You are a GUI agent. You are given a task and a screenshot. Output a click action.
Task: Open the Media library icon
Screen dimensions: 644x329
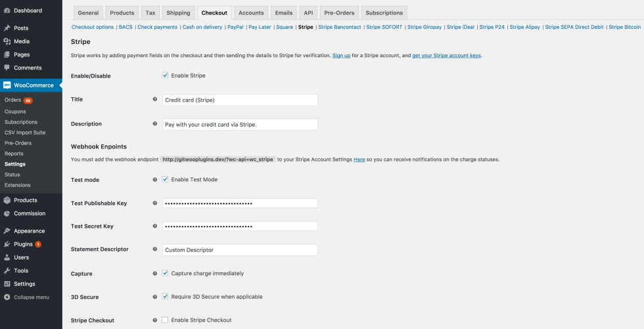tap(7, 41)
